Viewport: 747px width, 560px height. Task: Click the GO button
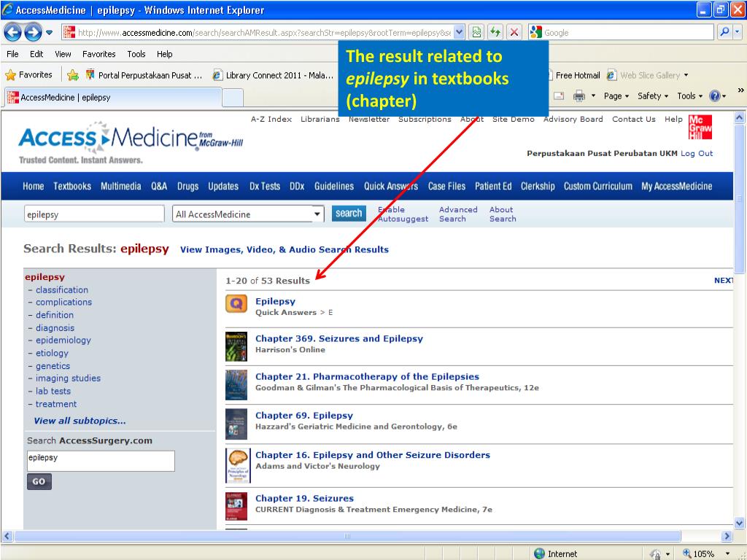[39, 481]
